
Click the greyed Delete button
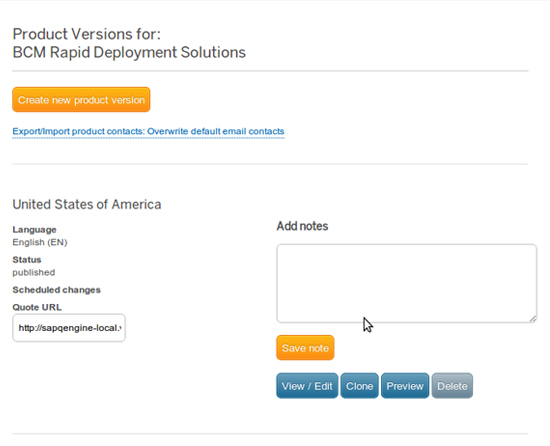452,386
